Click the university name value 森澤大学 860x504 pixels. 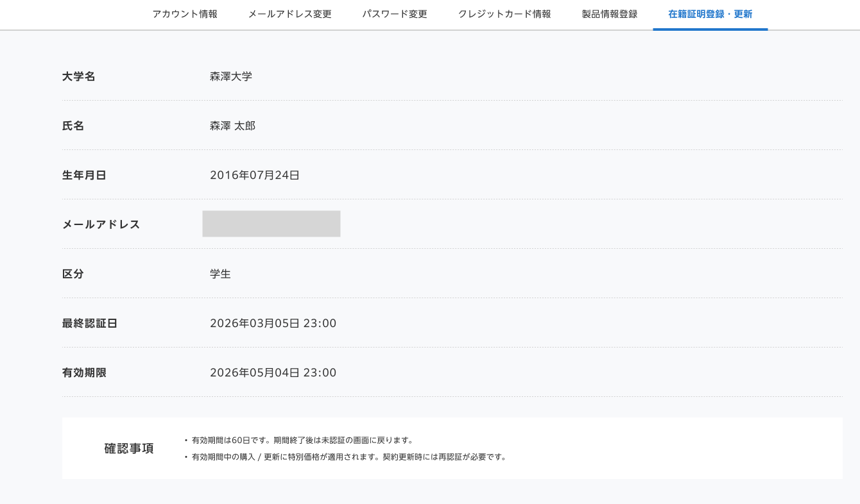tap(231, 76)
